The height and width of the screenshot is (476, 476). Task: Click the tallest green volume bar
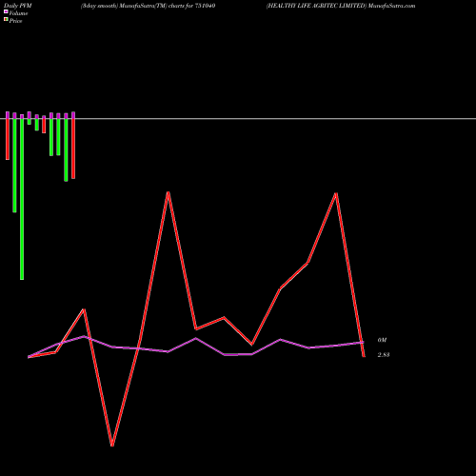(x=22, y=199)
